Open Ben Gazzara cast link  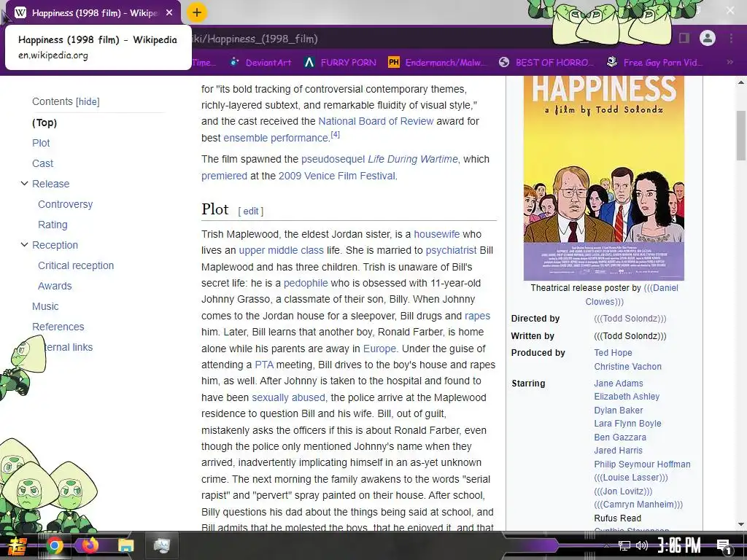pyautogui.click(x=620, y=437)
